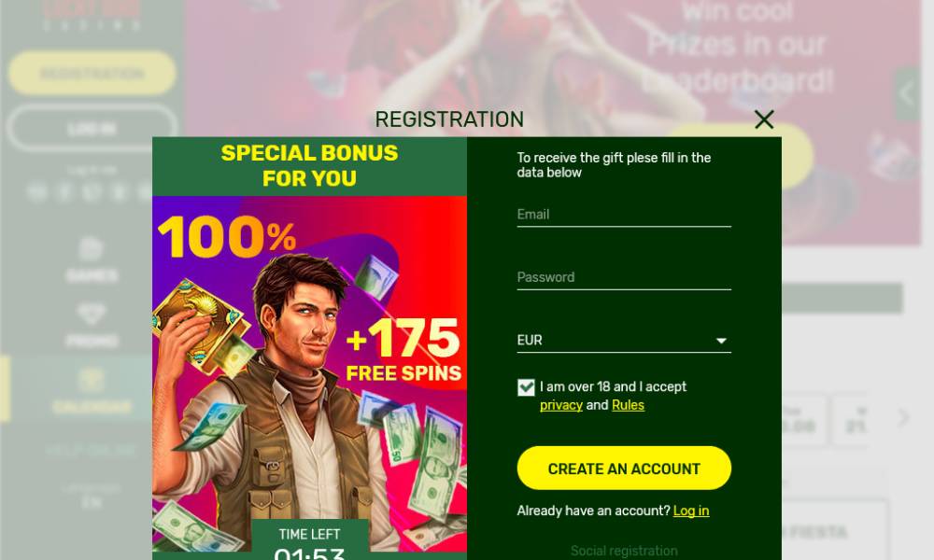Click the blurred Log In button in the sidebar

[92, 129]
